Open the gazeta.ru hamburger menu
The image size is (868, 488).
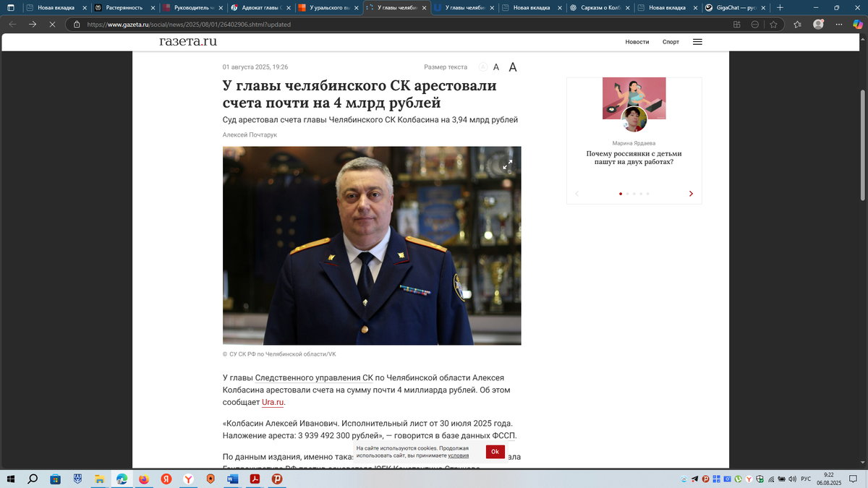[697, 41]
